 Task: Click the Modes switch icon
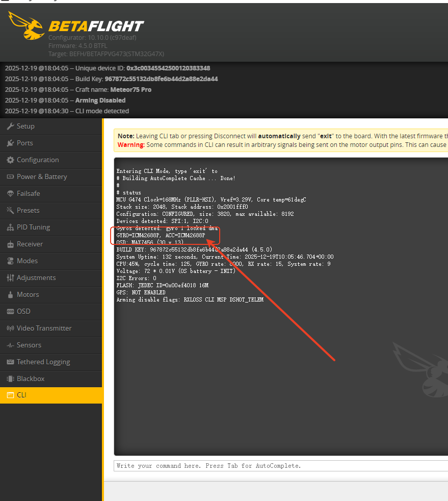(11, 261)
